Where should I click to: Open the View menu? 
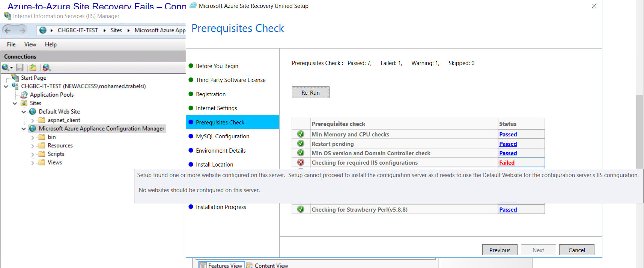pyautogui.click(x=30, y=44)
